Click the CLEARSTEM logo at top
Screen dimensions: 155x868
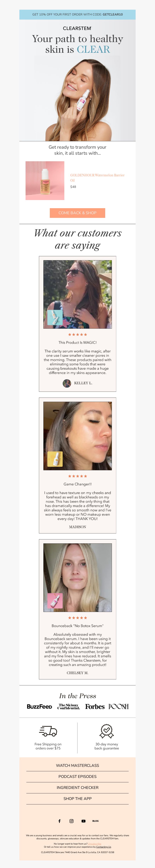coord(77,28)
